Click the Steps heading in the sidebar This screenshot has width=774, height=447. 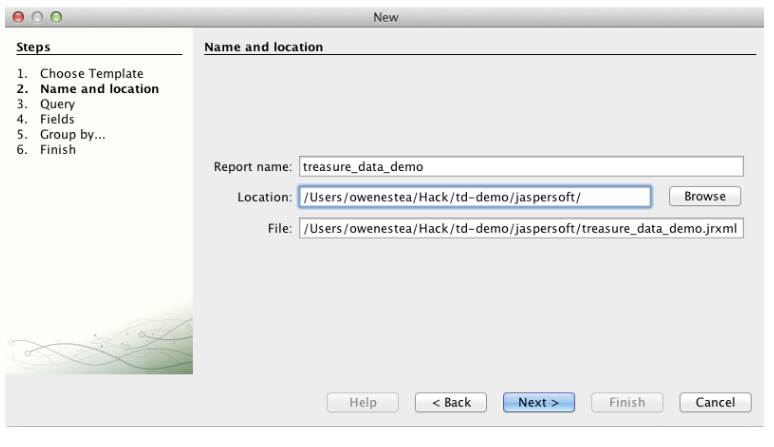34,47
